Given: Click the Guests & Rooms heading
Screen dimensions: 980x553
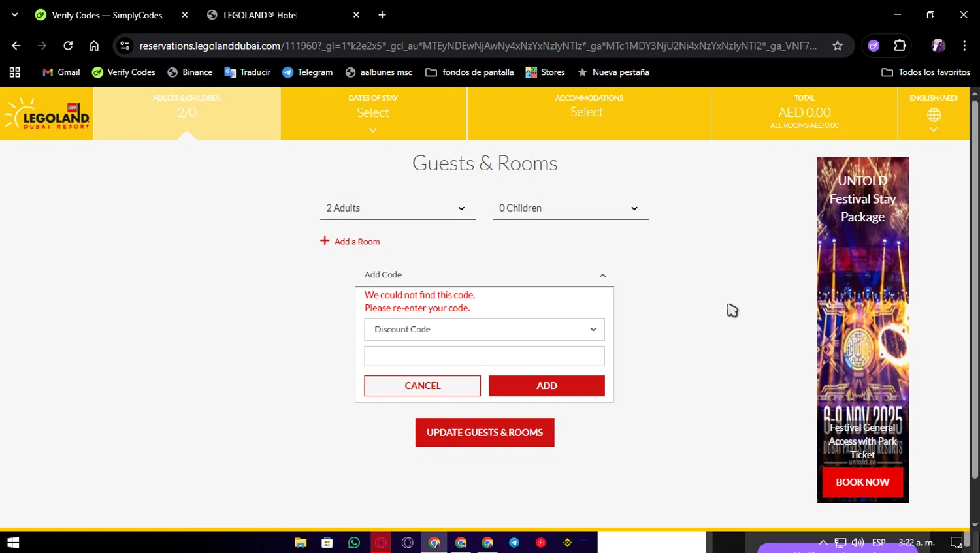Looking at the screenshot, I should 485,163.
